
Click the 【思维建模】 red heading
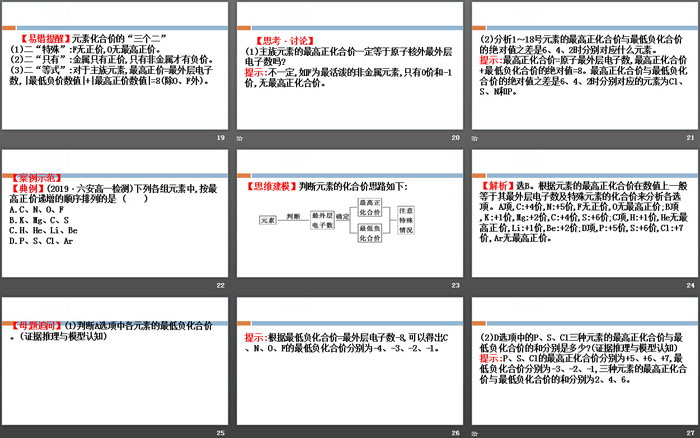click(x=271, y=187)
